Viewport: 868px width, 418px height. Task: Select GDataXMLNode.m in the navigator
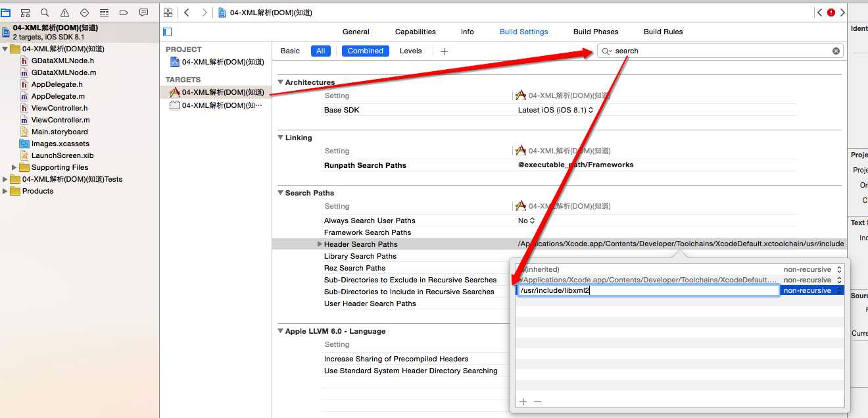point(63,72)
